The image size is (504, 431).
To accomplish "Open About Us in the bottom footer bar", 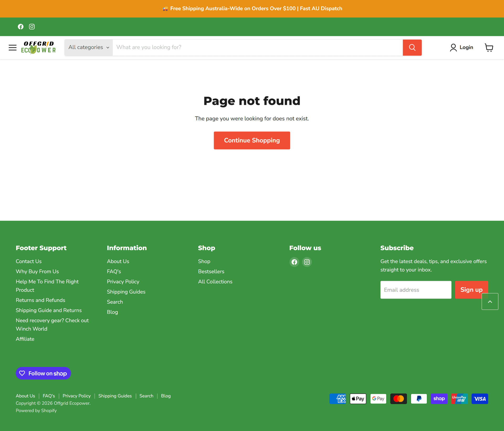I will (x=25, y=396).
